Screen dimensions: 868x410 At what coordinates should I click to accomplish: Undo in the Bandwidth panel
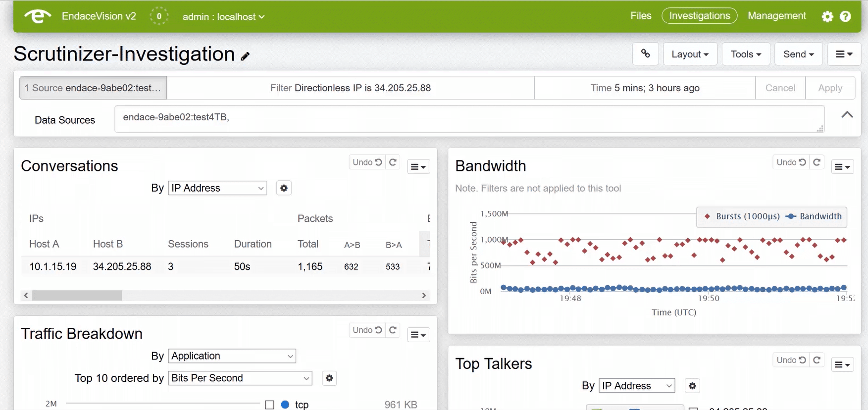(791, 162)
